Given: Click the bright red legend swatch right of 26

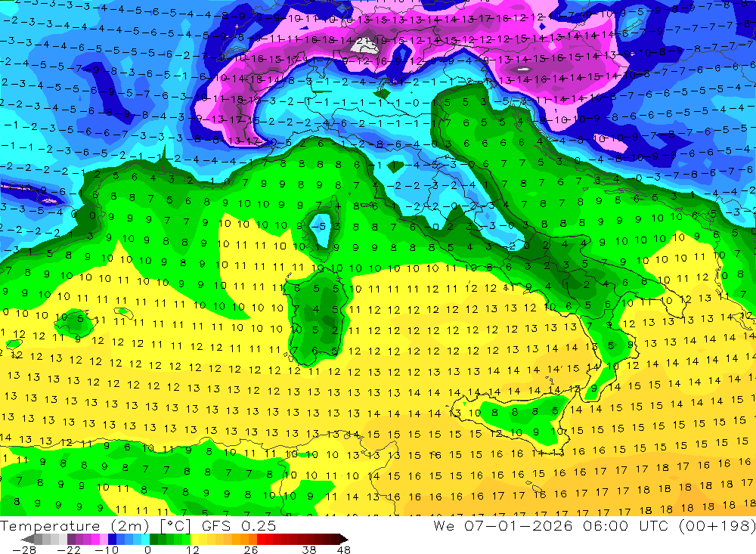Looking at the screenshot, I should pyautogui.click(x=261, y=539).
